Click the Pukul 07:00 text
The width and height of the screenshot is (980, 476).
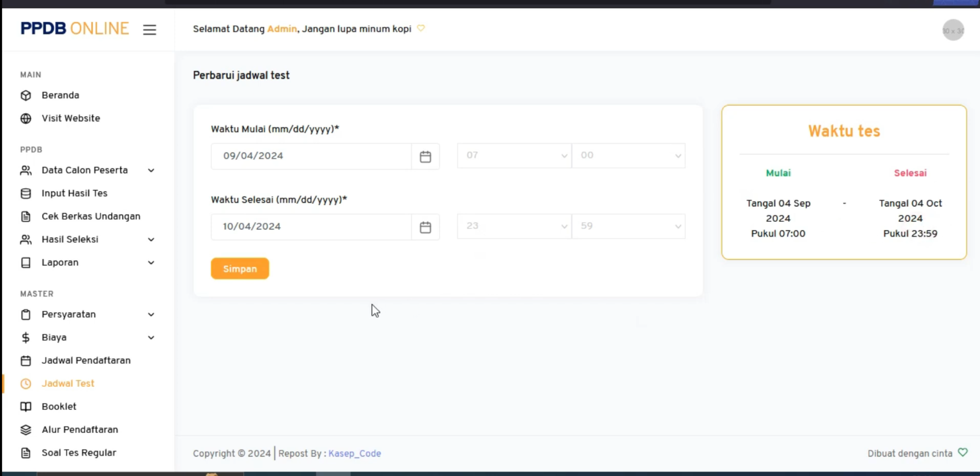point(778,234)
